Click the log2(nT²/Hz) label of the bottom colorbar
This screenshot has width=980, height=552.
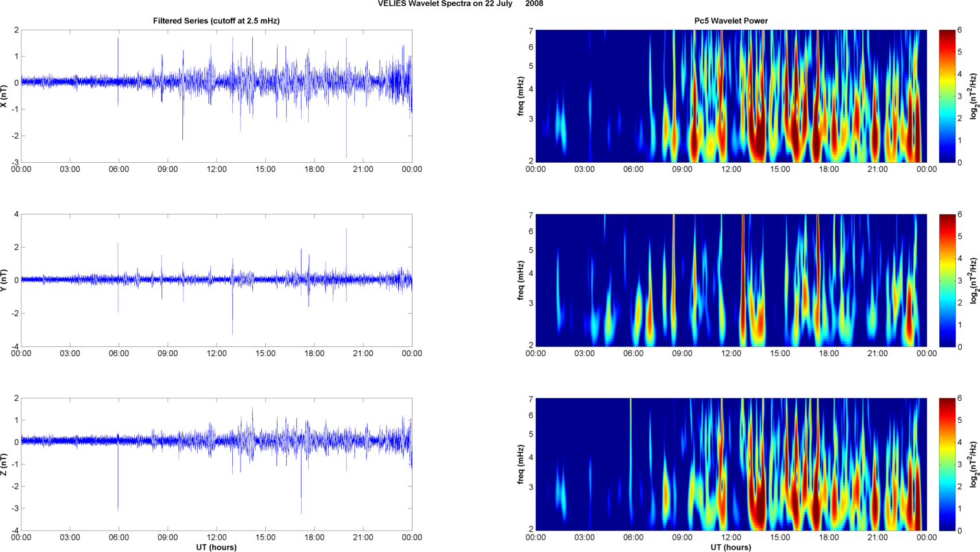tap(974, 464)
